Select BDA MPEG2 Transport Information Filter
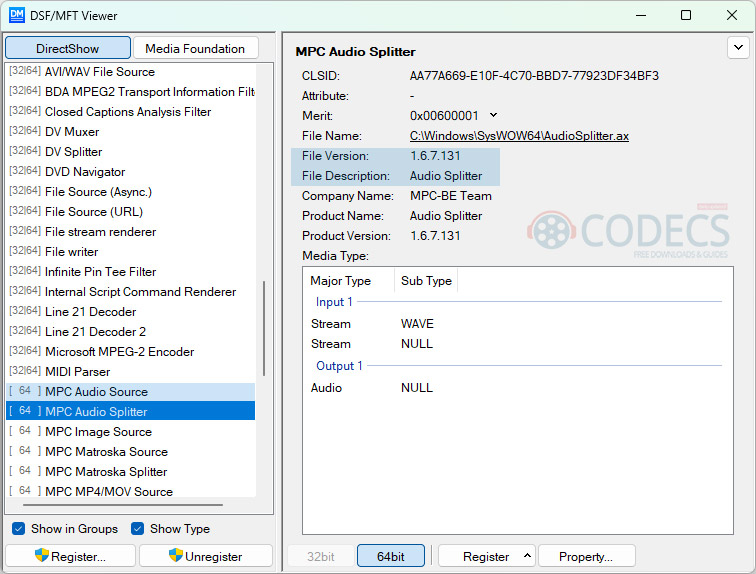 click(x=131, y=92)
